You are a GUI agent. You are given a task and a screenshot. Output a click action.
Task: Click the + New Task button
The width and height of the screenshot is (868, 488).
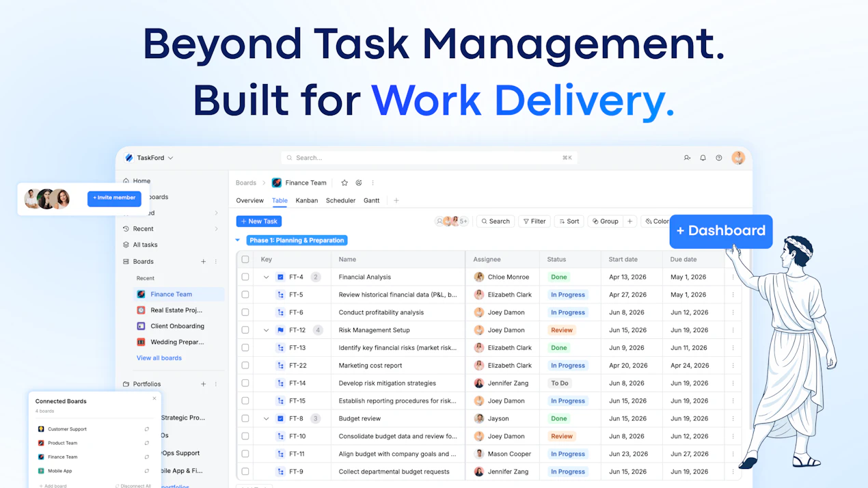(x=259, y=221)
